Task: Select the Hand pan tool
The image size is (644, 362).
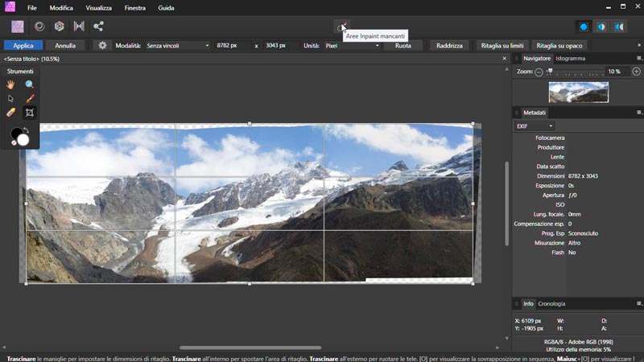Action: tap(10, 84)
